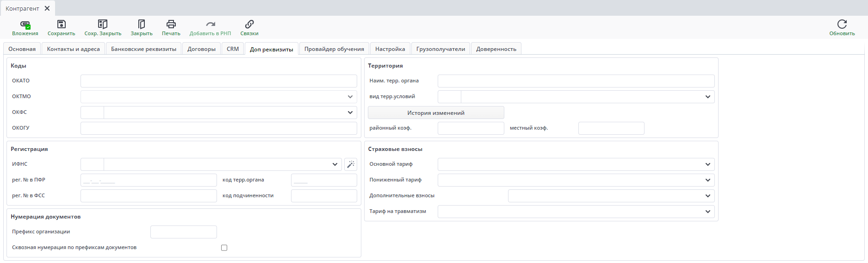Click the местный коэф. field
868x263 pixels.
(x=611, y=128)
